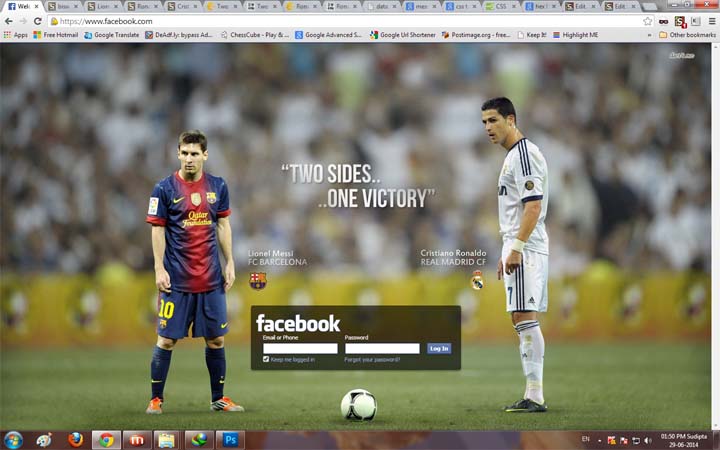
Task: Open the DeAdf.ly bypass bookmark
Action: tap(179, 35)
